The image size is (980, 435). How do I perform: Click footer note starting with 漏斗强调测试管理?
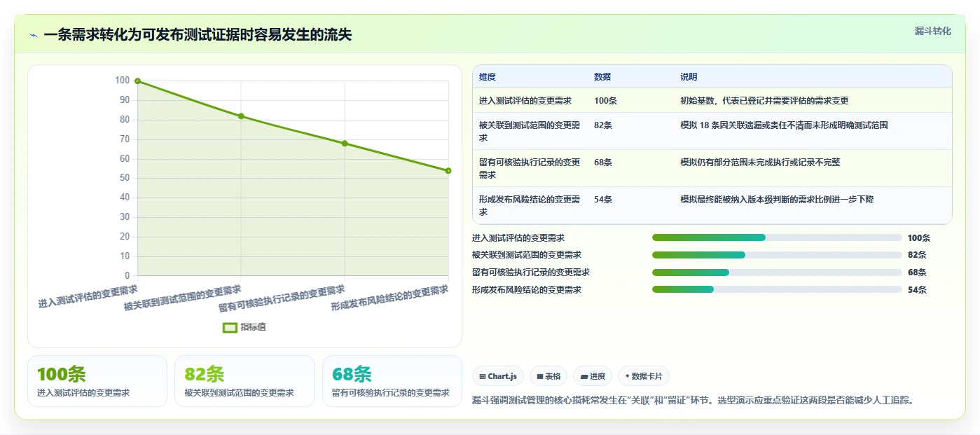(693, 401)
